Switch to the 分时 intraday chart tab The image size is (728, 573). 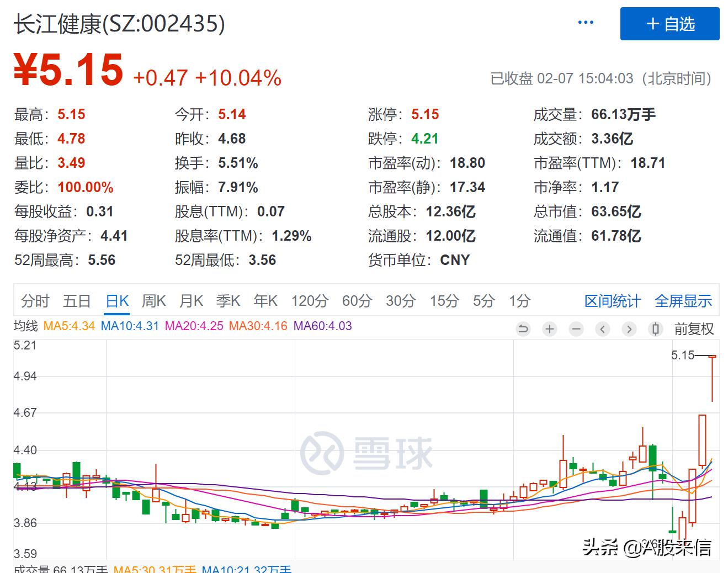click(34, 301)
